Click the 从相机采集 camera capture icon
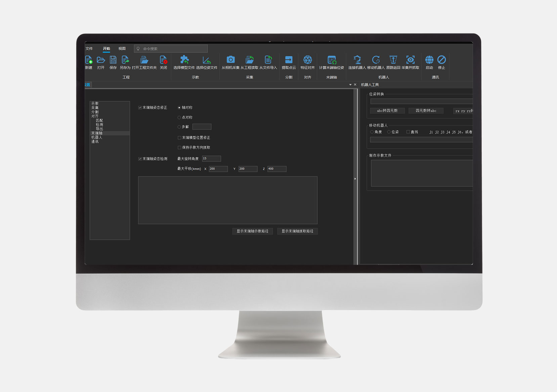 click(x=230, y=60)
